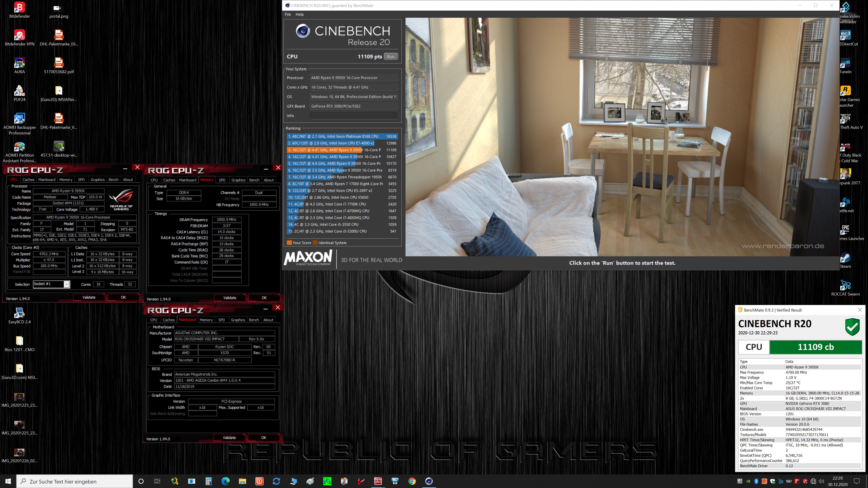Switch to Caches tab in CPU tab window
This screenshot has height=488, width=868.
click(x=28, y=180)
